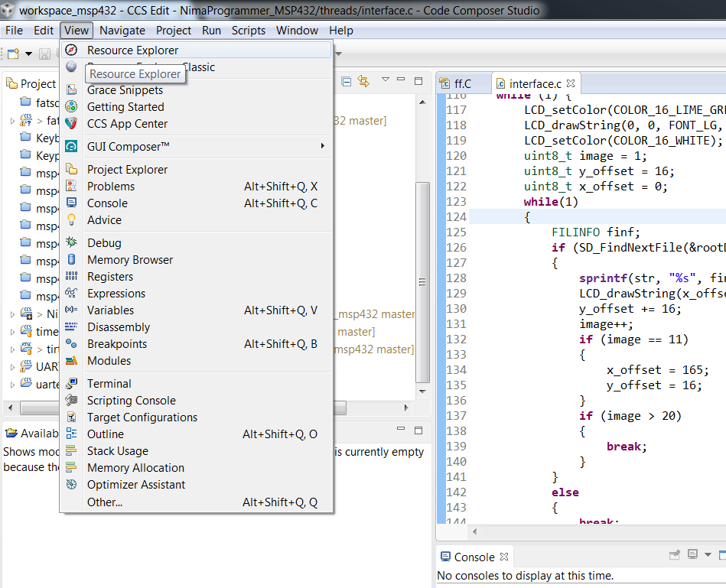Open the File menu
This screenshot has height=588, width=726.
[x=14, y=31]
